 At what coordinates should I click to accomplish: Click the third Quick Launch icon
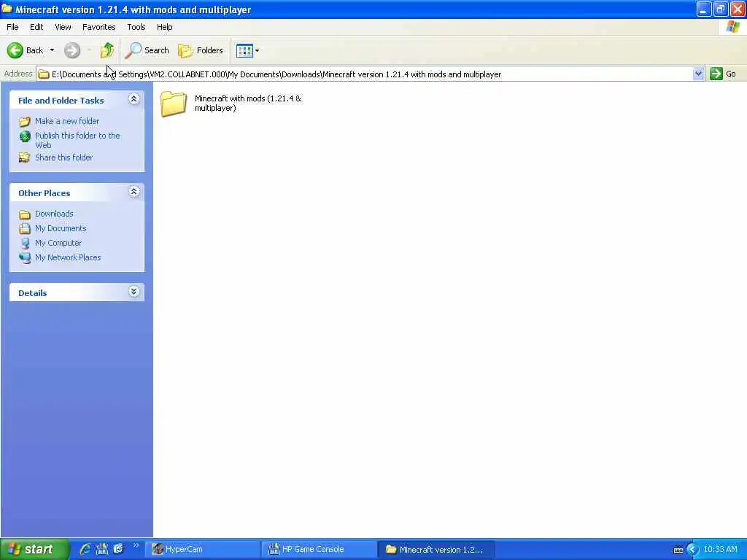click(x=118, y=550)
